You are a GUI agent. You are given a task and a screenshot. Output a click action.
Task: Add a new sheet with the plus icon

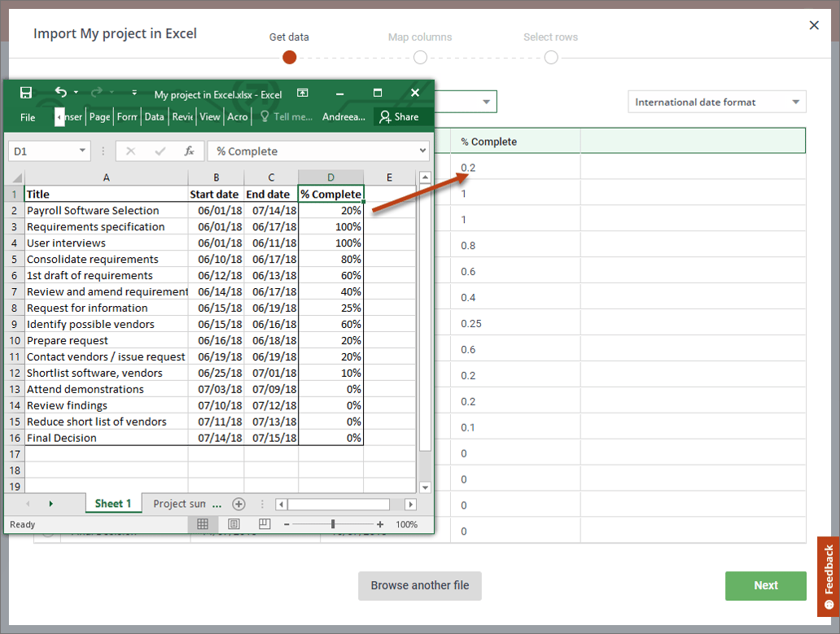(238, 504)
